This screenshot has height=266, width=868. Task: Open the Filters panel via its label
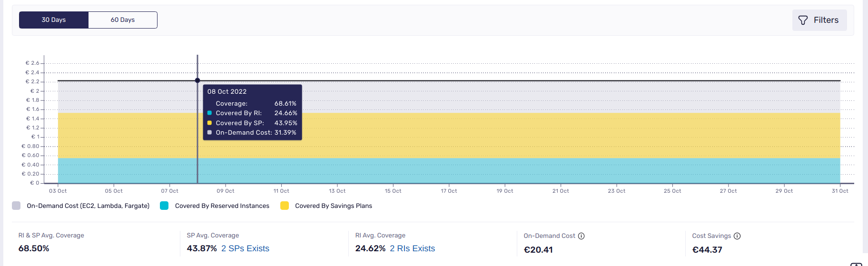click(826, 20)
